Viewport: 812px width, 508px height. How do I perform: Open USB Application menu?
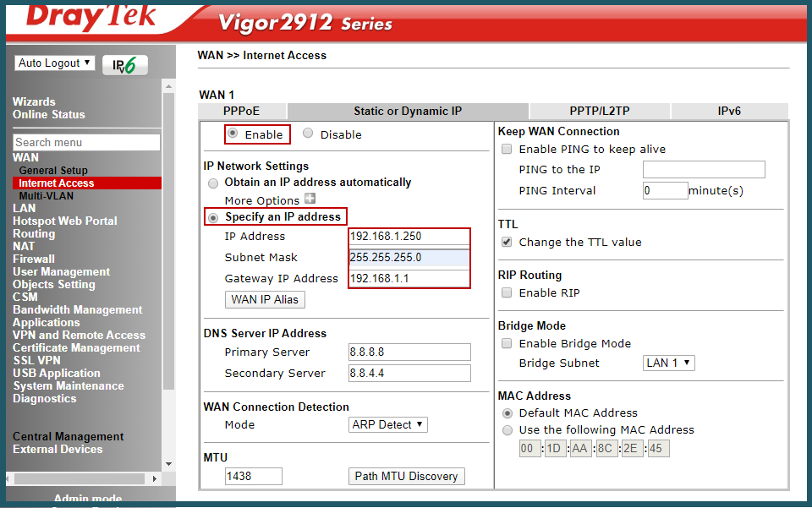[x=57, y=373]
